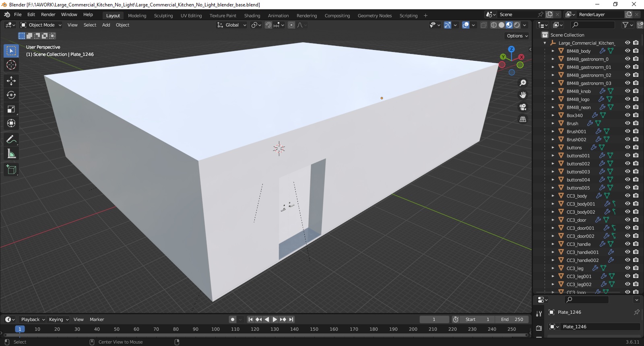
Task: Collapse the Large_Commercial_Kitchen collection
Action: click(545, 43)
